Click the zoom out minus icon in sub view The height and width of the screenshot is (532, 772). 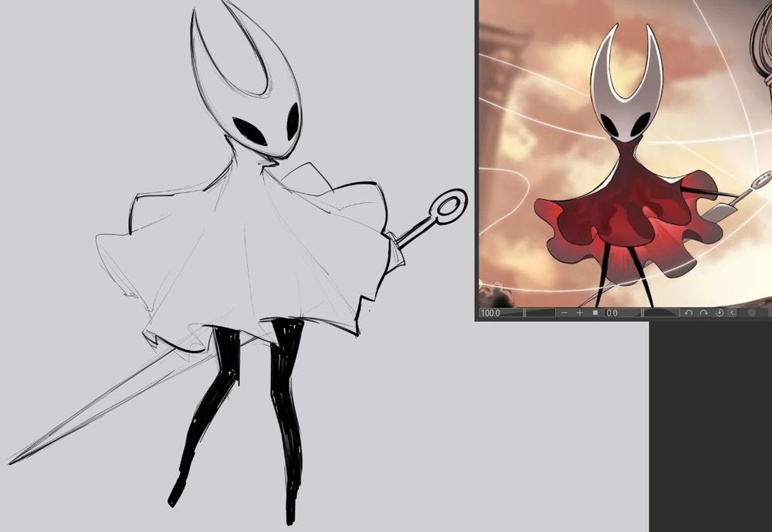564,313
